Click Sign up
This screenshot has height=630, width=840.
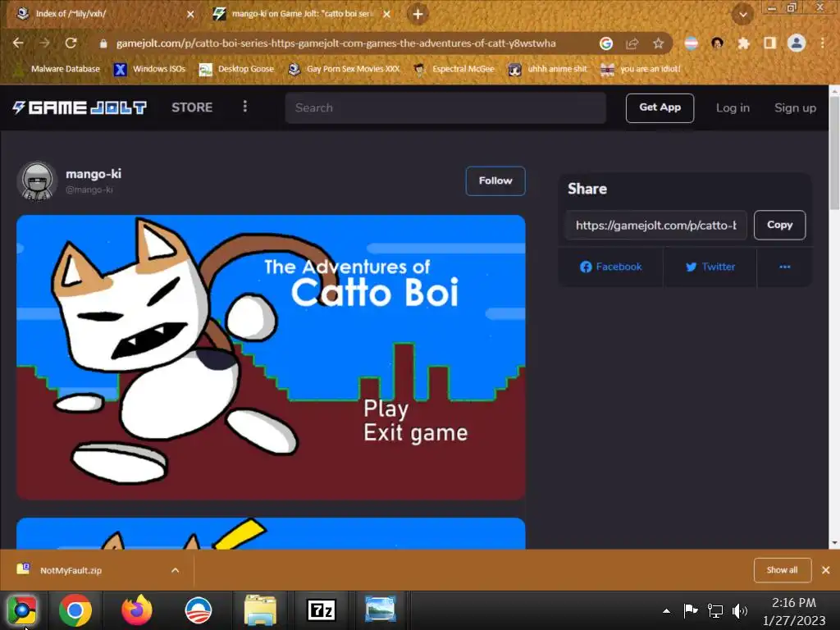[x=795, y=107]
